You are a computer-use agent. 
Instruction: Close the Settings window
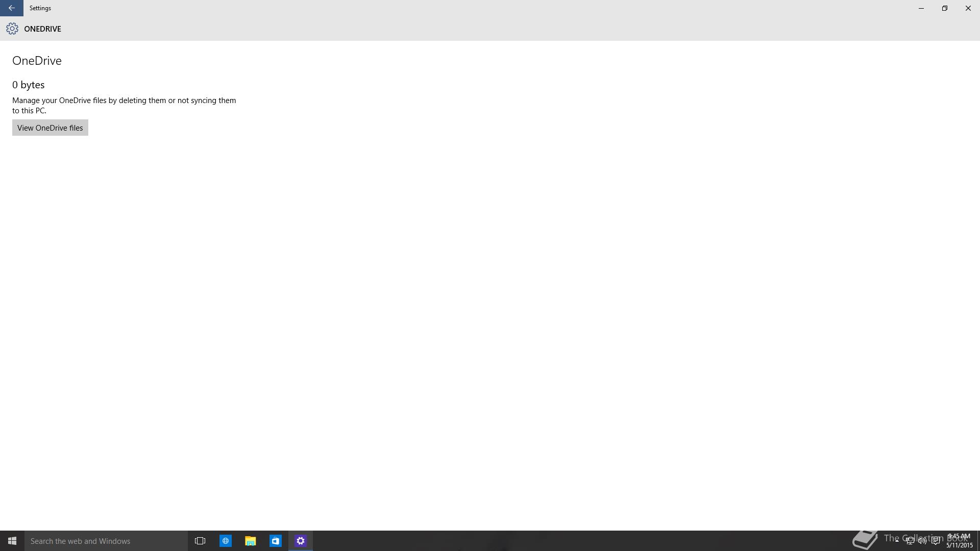(x=968, y=8)
